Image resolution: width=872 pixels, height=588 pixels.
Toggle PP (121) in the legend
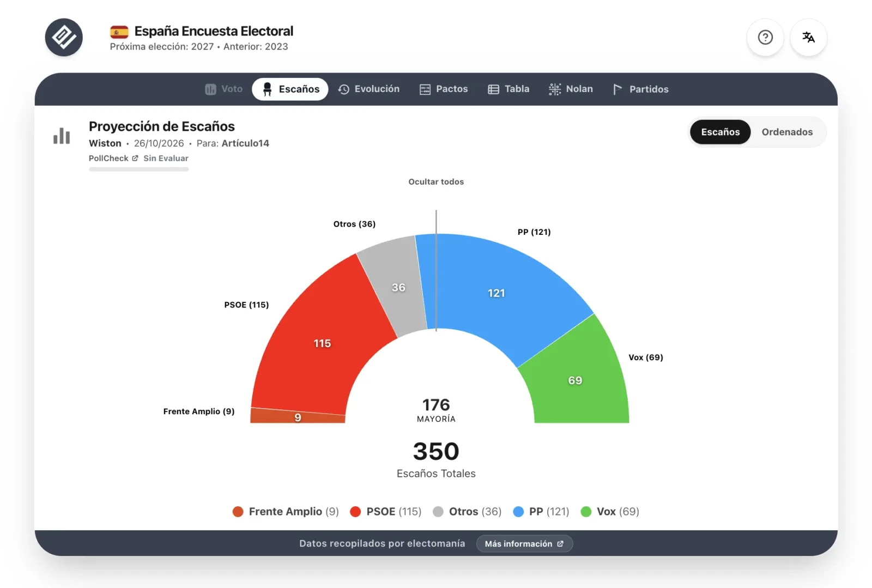[x=541, y=511]
